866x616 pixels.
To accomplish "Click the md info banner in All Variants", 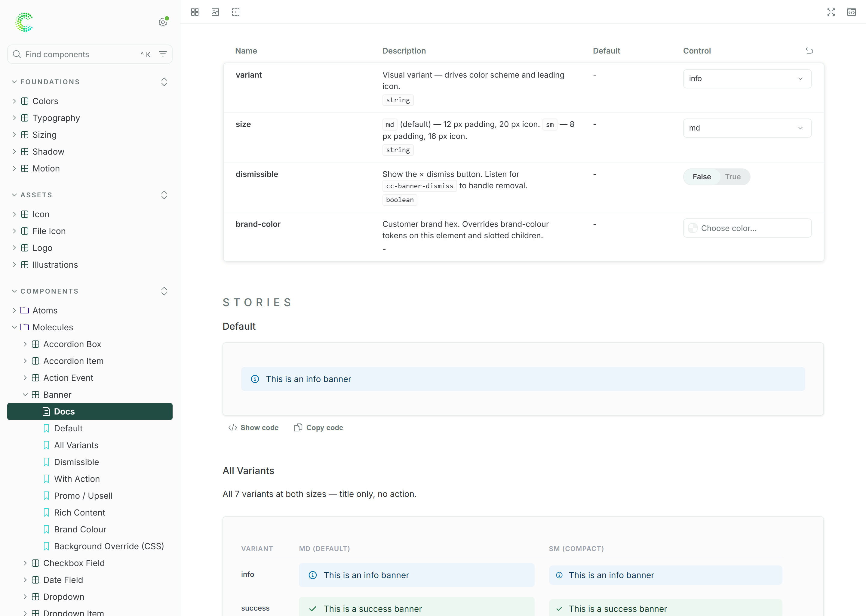I will coord(417,575).
